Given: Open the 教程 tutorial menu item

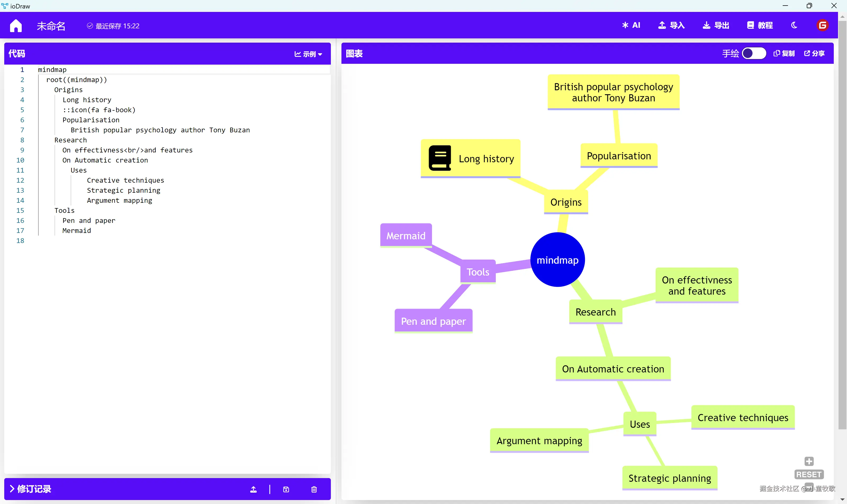Looking at the screenshot, I should pos(760,25).
